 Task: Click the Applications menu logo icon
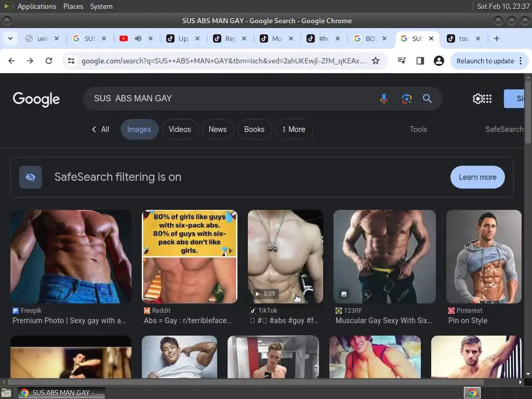pos(8,6)
